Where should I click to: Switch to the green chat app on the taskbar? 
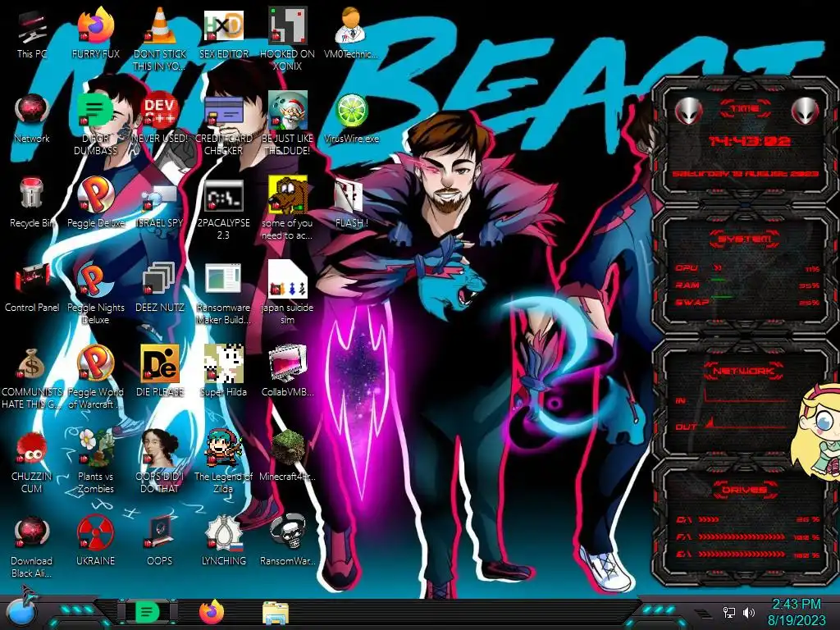147,611
